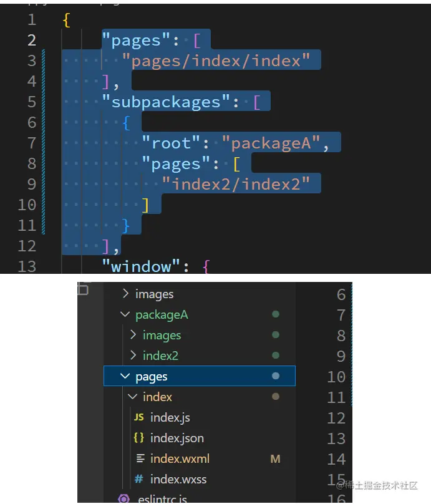
Task: Select the images folder label under packageA
Action: [162, 336]
